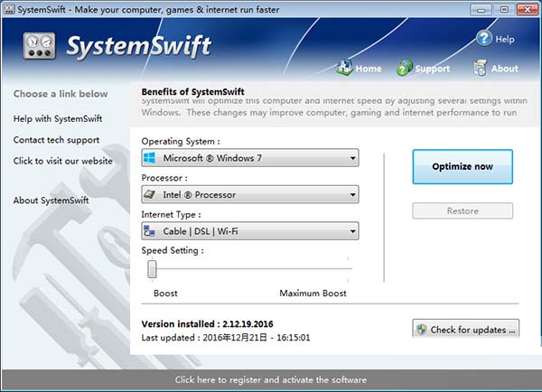This screenshot has width=542, height=392.
Task: Click the Maximum Boost label
Action: point(313,294)
